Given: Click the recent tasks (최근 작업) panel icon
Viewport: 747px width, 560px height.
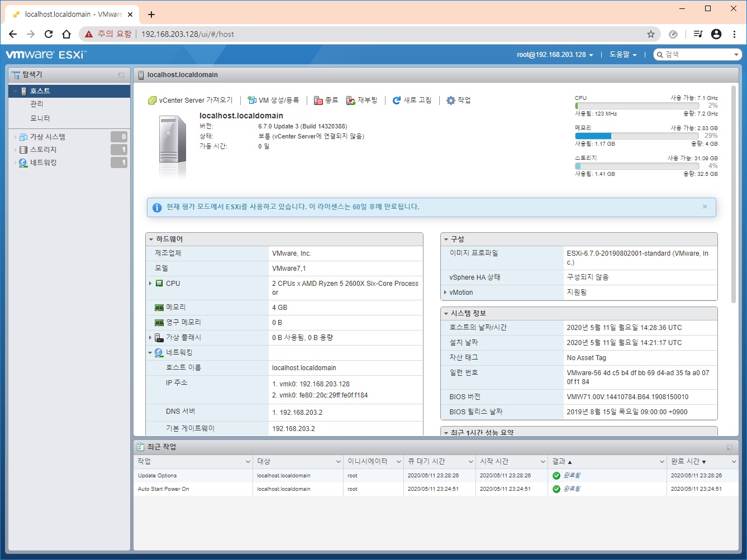Looking at the screenshot, I should pos(141,447).
